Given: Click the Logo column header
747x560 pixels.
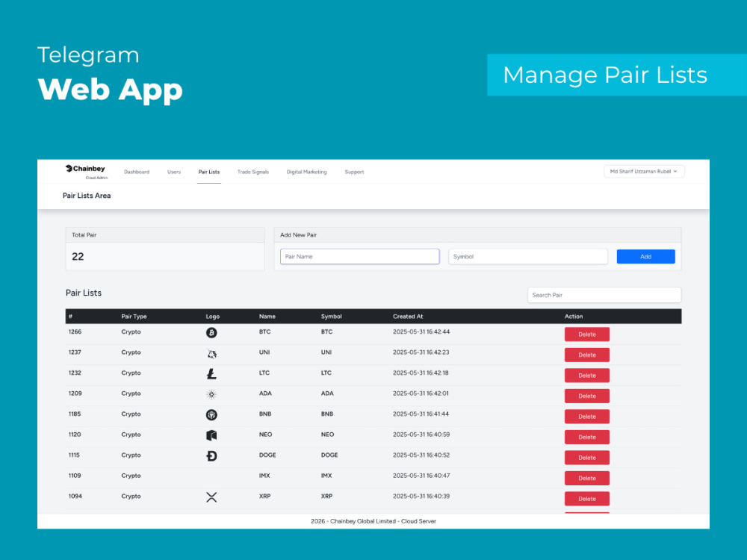Looking at the screenshot, I should tap(212, 316).
